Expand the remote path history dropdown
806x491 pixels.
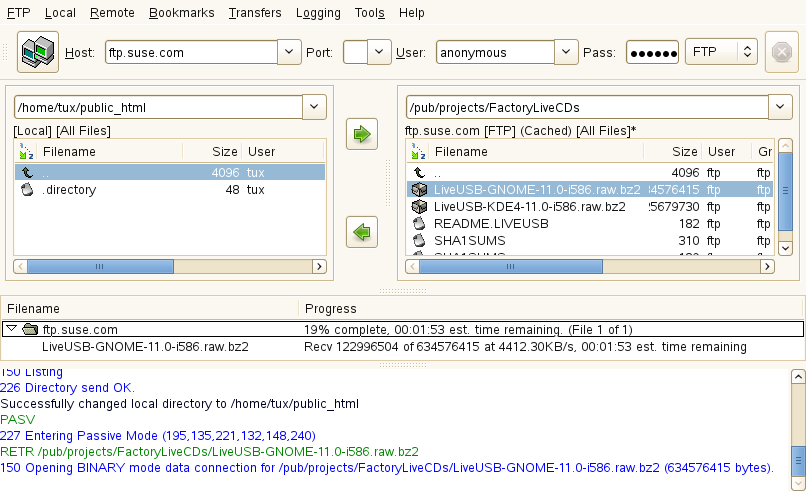[x=780, y=107]
